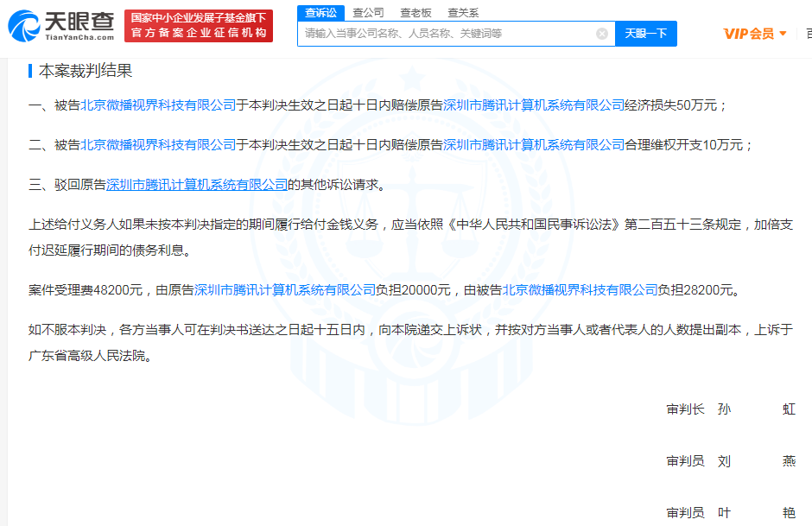
Task: Click the text 负担28200元
Action: [x=695, y=290]
